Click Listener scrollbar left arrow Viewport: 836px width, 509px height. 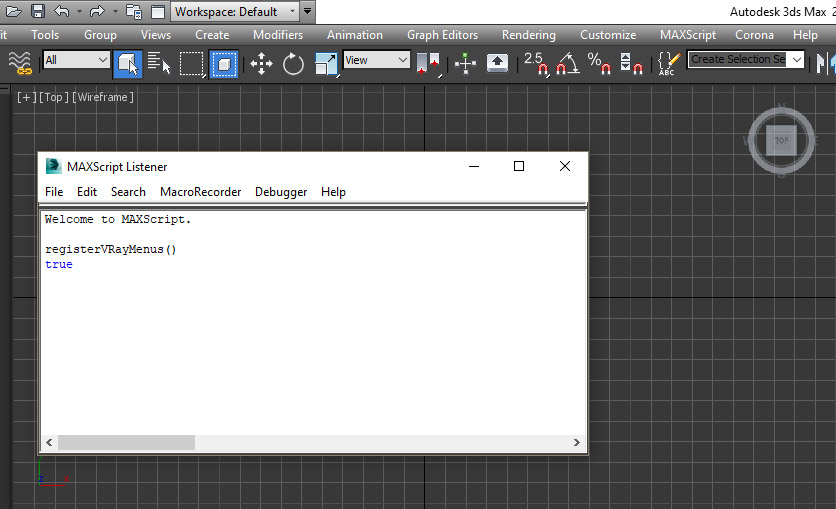pyautogui.click(x=49, y=442)
